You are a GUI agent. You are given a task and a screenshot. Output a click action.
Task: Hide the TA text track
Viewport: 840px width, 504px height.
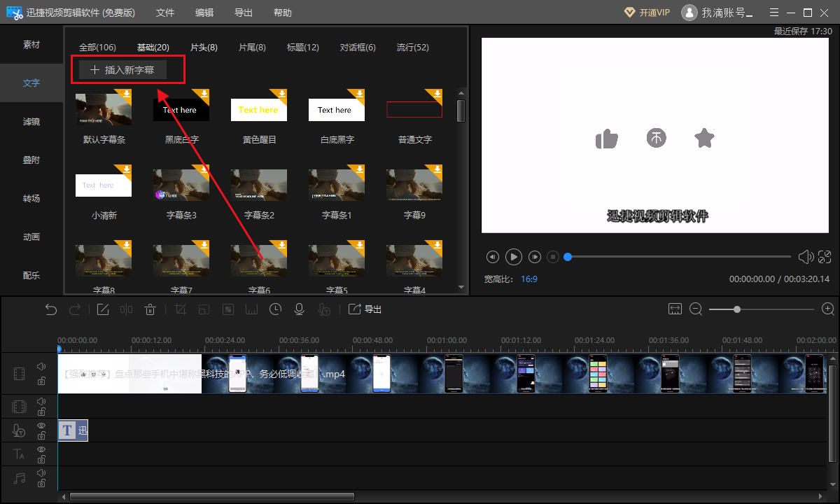(41, 449)
